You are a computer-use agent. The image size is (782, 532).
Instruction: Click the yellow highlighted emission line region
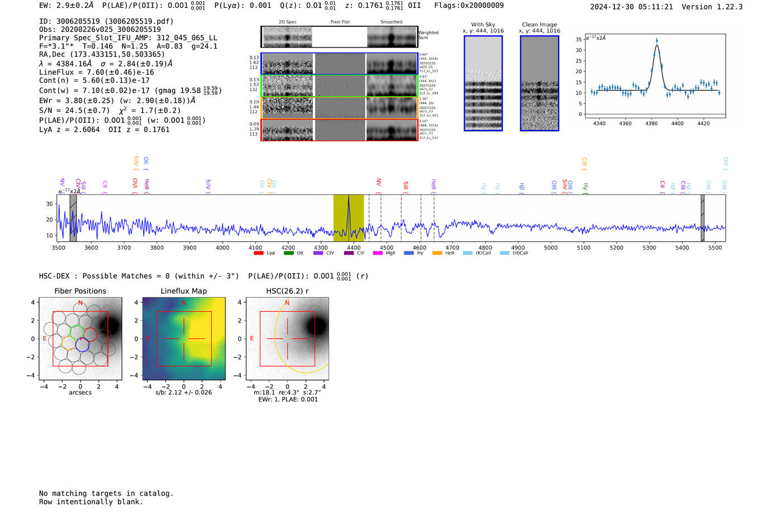[349, 218]
